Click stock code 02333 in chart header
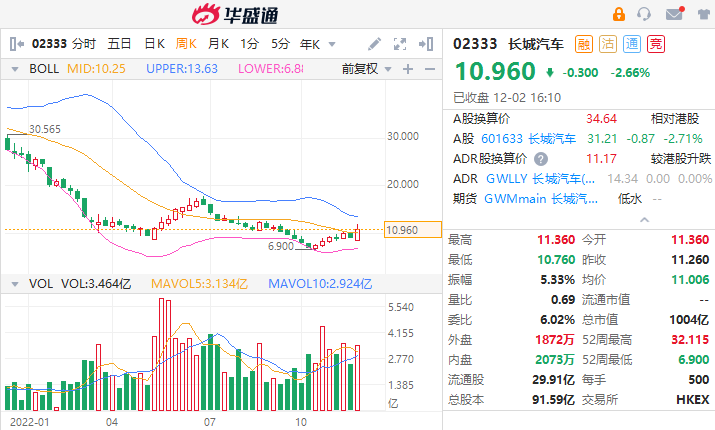The image size is (715, 430). click(49, 44)
